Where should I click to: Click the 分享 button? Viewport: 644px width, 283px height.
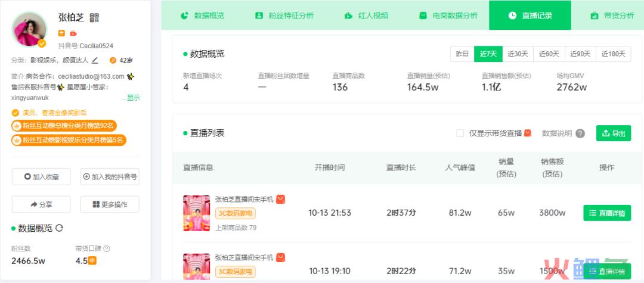pos(41,204)
